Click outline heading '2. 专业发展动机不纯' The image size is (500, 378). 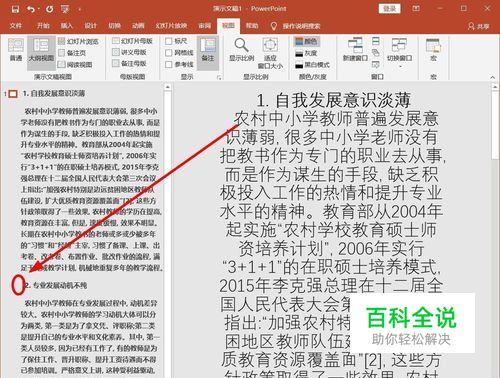(56, 285)
